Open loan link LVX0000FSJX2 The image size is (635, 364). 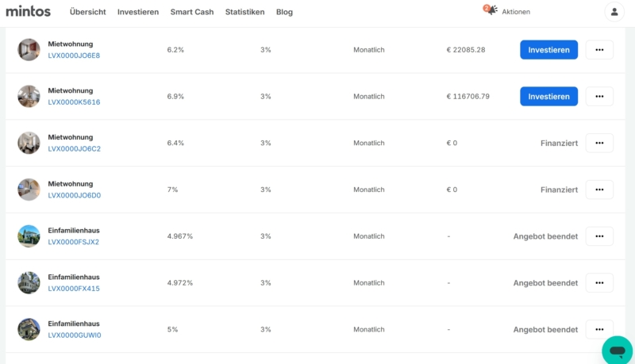(73, 242)
